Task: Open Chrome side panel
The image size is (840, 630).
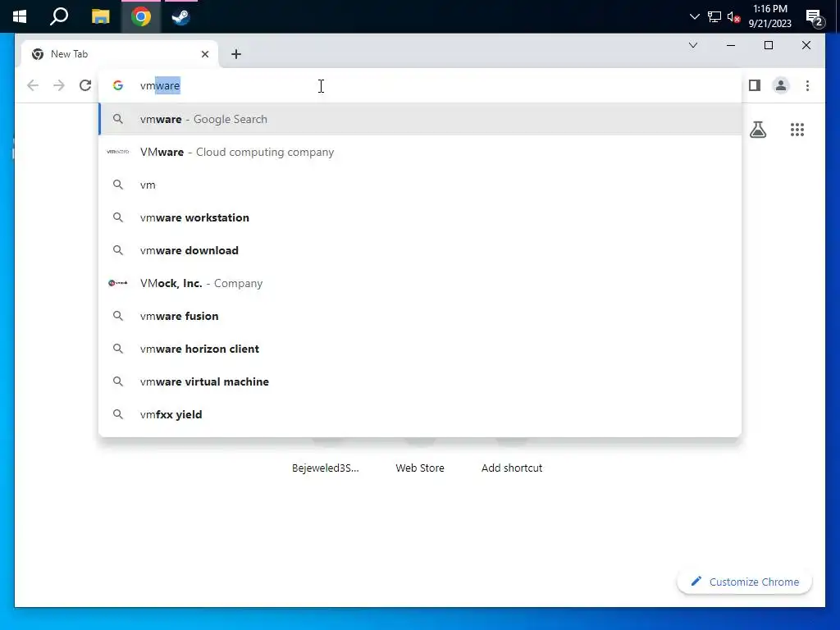Action: coord(755,85)
